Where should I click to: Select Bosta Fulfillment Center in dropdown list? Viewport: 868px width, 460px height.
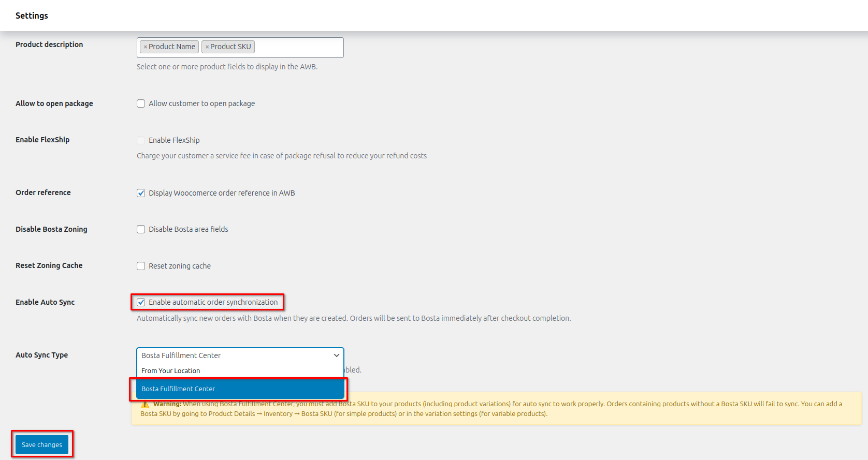point(240,389)
